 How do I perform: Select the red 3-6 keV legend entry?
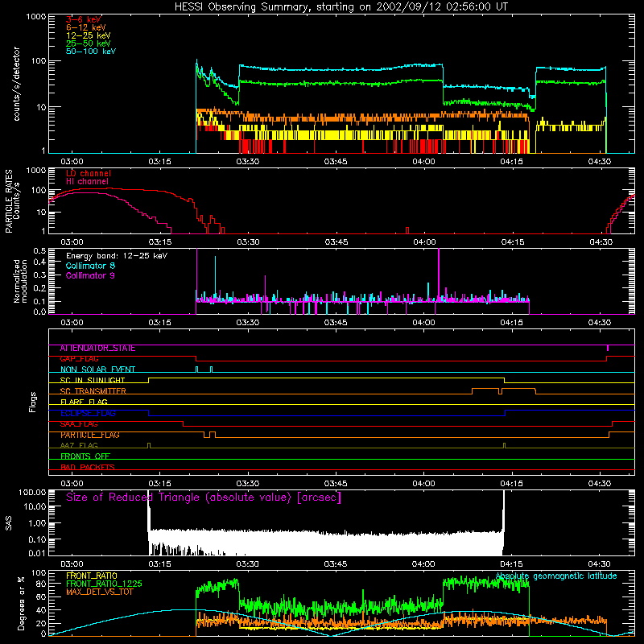click(x=84, y=19)
